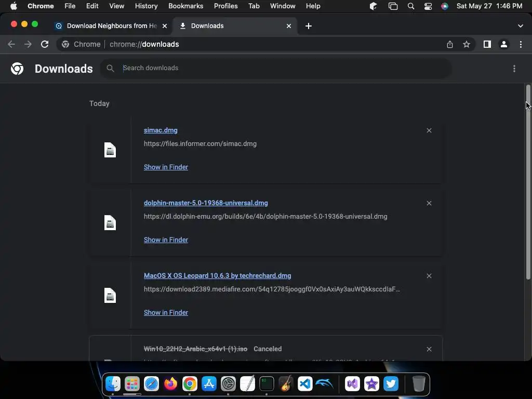The image size is (532, 399).
Task: Open the Bookmarks menu
Action: 185,6
